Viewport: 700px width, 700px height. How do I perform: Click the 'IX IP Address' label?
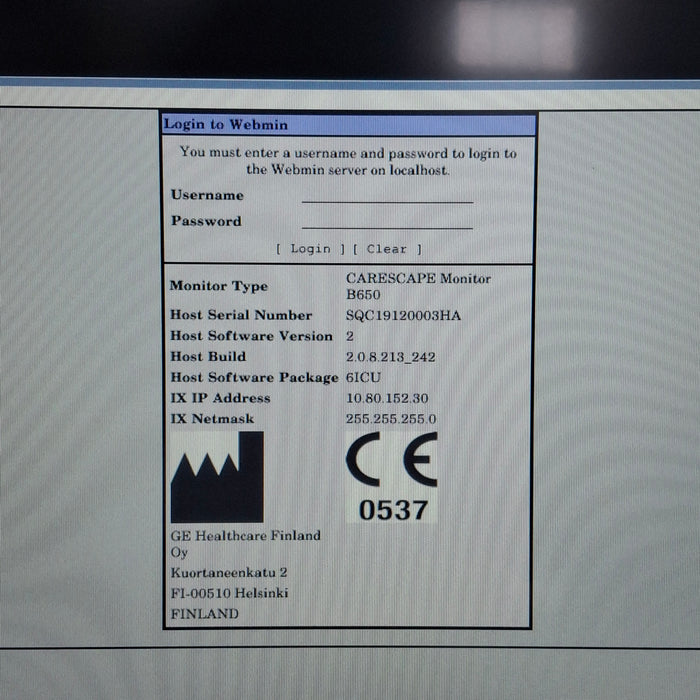click(221, 398)
